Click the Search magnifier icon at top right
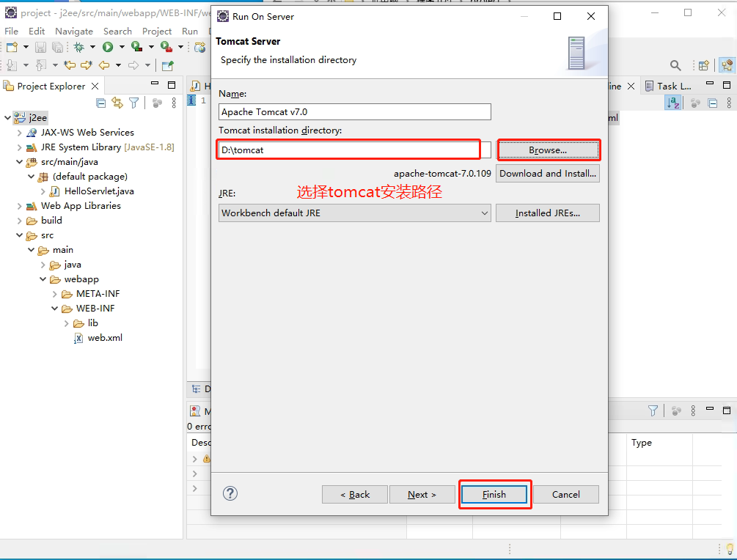The width and height of the screenshot is (737, 560). pos(675,65)
